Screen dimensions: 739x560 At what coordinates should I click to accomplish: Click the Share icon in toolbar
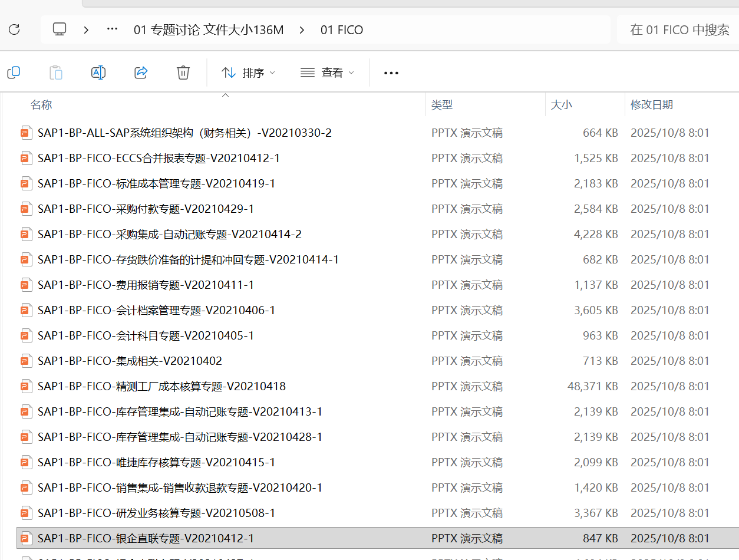(x=141, y=73)
